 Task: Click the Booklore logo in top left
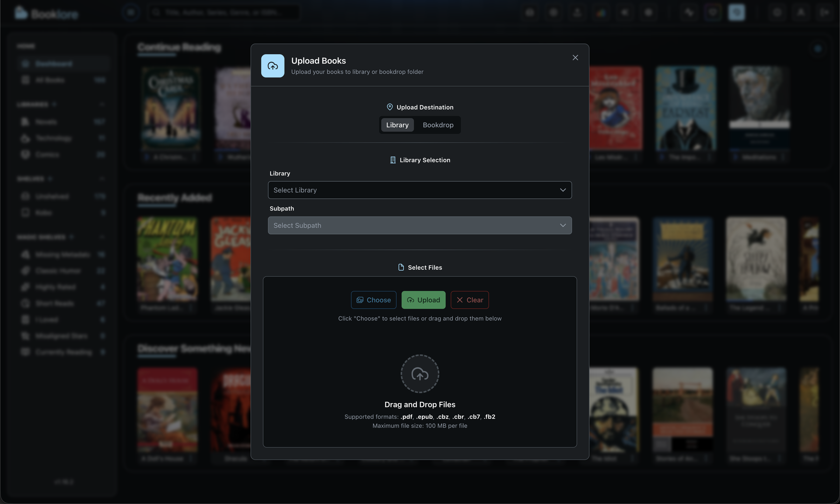click(47, 13)
